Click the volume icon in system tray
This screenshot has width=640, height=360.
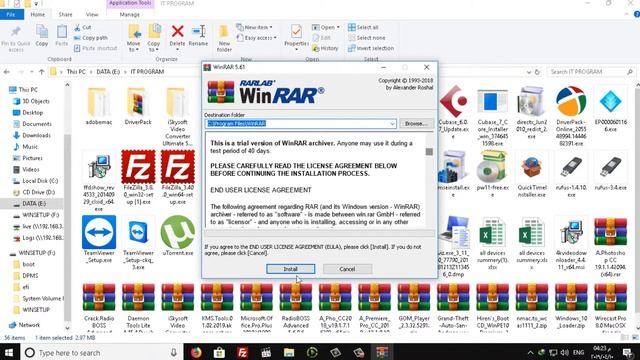pyautogui.click(x=565, y=352)
